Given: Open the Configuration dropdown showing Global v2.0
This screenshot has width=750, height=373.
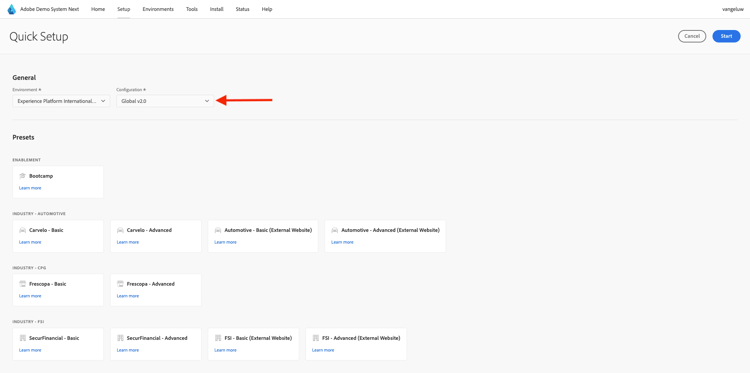Looking at the screenshot, I should tap(165, 101).
